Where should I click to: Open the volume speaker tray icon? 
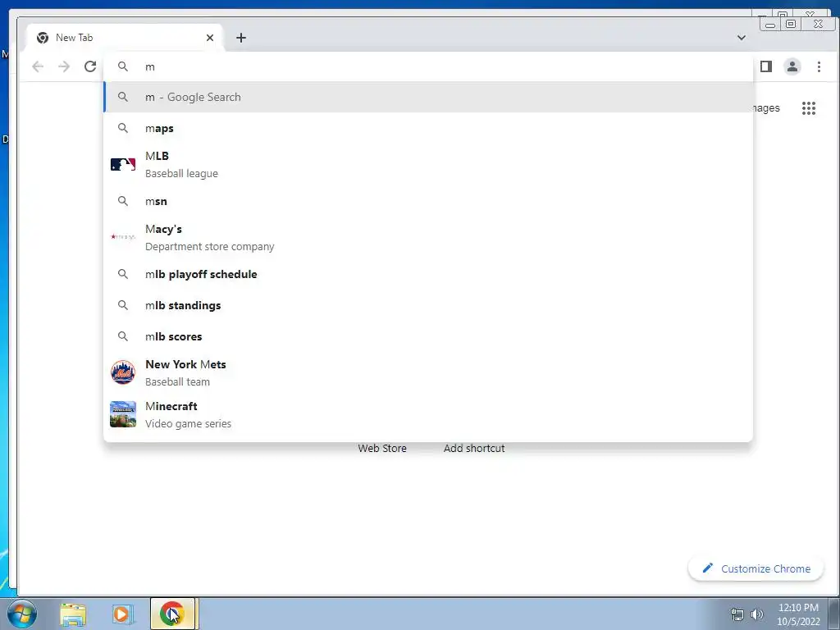tap(757, 614)
